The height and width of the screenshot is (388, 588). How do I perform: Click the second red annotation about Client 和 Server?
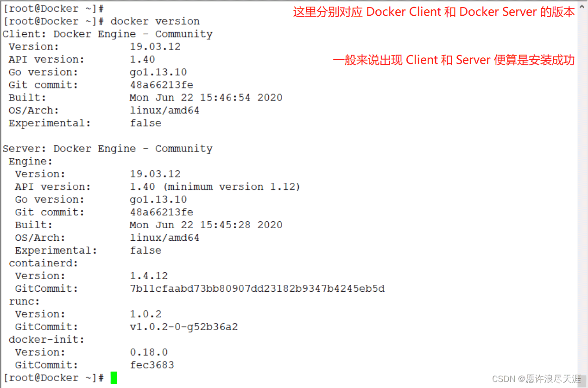click(454, 60)
